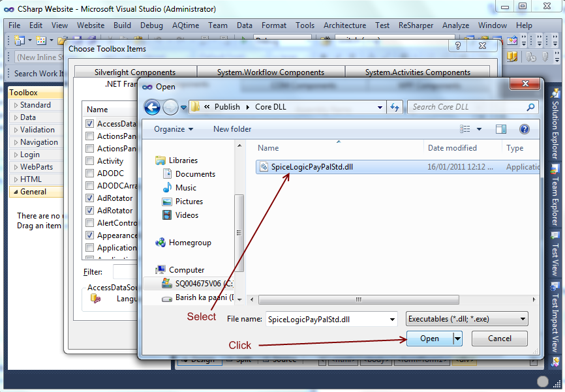Click the refresh button beside the address bar
Image resolution: width=565 pixels, height=392 pixels.
395,107
